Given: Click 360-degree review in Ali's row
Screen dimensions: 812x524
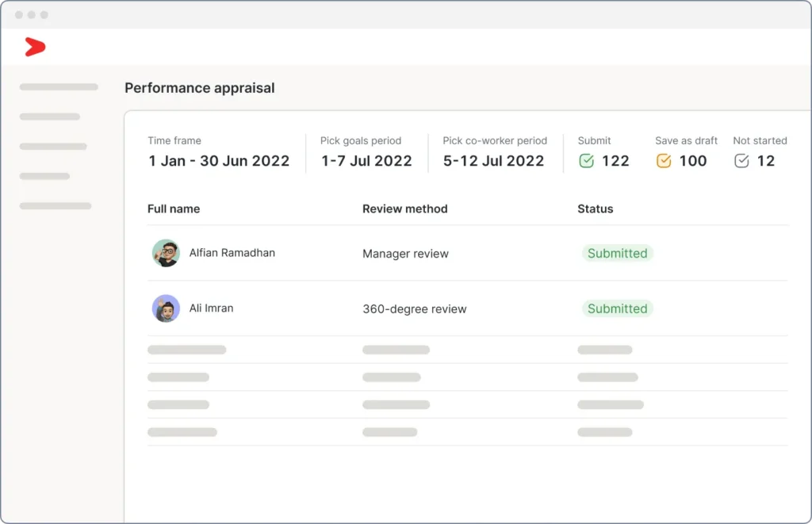Looking at the screenshot, I should (414, 309).
